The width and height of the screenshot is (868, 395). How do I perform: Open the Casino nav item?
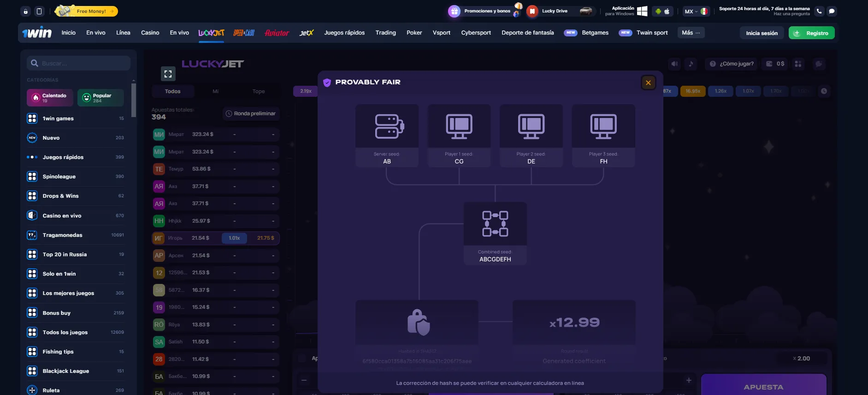point(150,33)
